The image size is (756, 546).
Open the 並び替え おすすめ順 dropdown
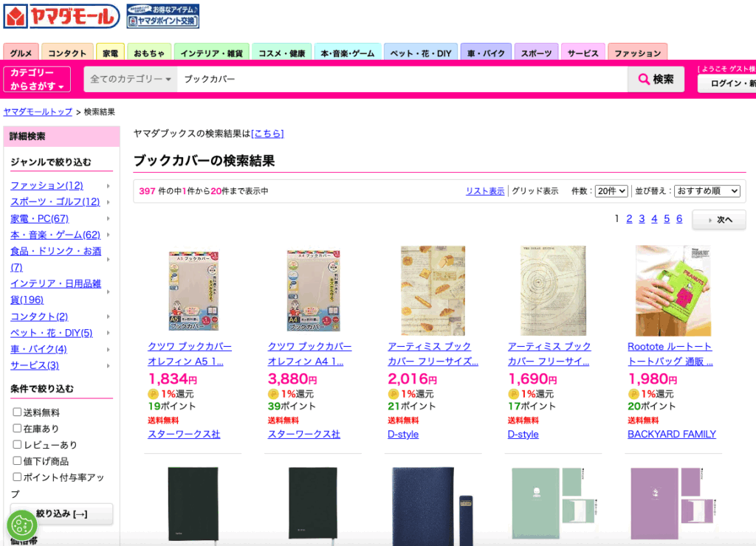point(707,191)
